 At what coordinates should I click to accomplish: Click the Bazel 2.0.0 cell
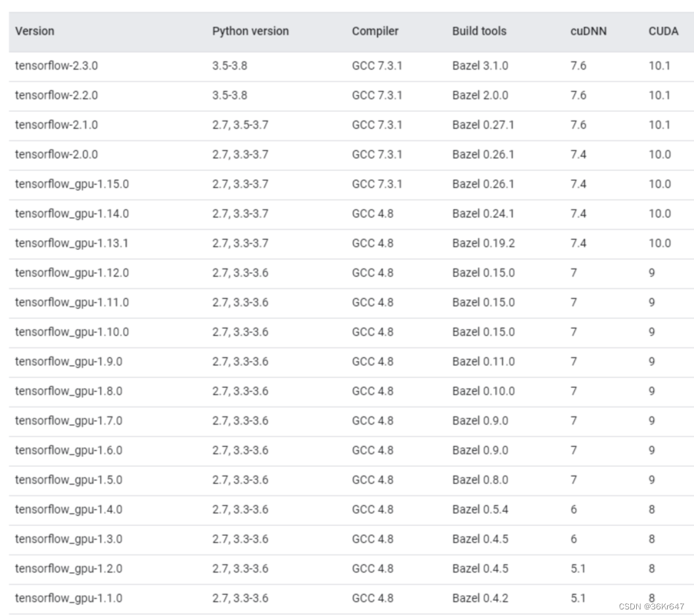[480, 95]
